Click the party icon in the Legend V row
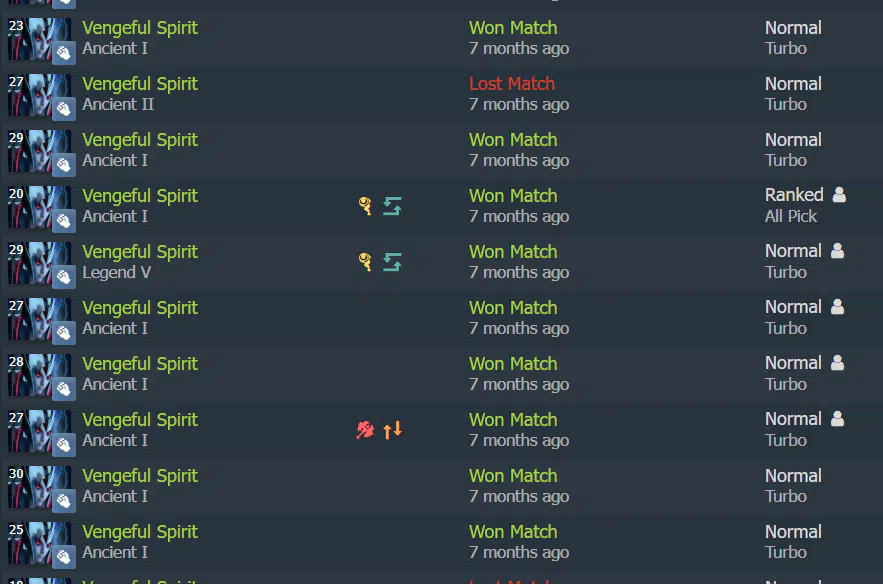 pyautogui.click(x=837, y=251)
